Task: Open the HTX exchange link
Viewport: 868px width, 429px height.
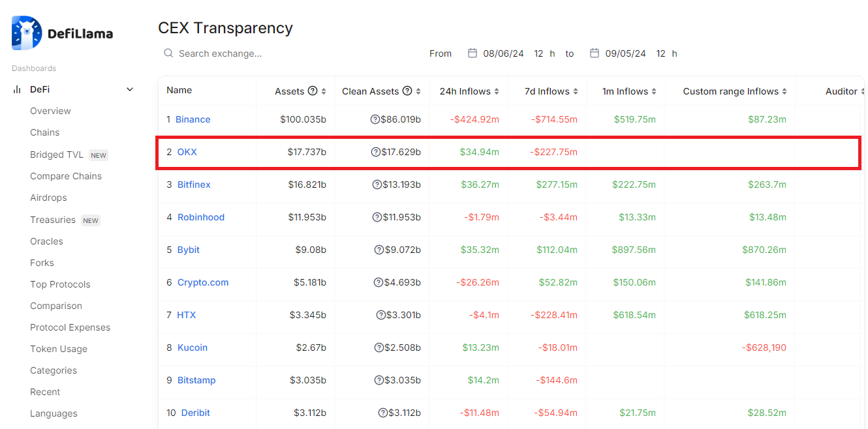Action: click(x=186, y=315)
